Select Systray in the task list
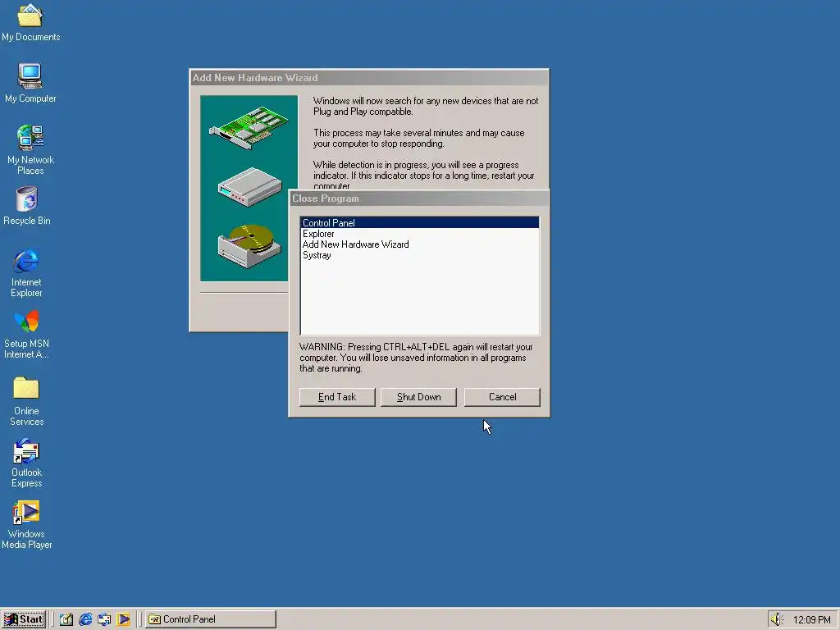Viewport: 840px width, 630px height. [419, 255]
